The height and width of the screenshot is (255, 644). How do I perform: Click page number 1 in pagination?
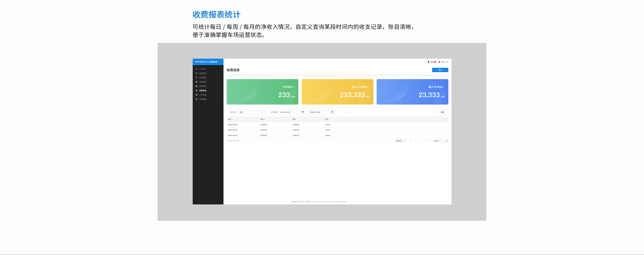click(419, 141)
